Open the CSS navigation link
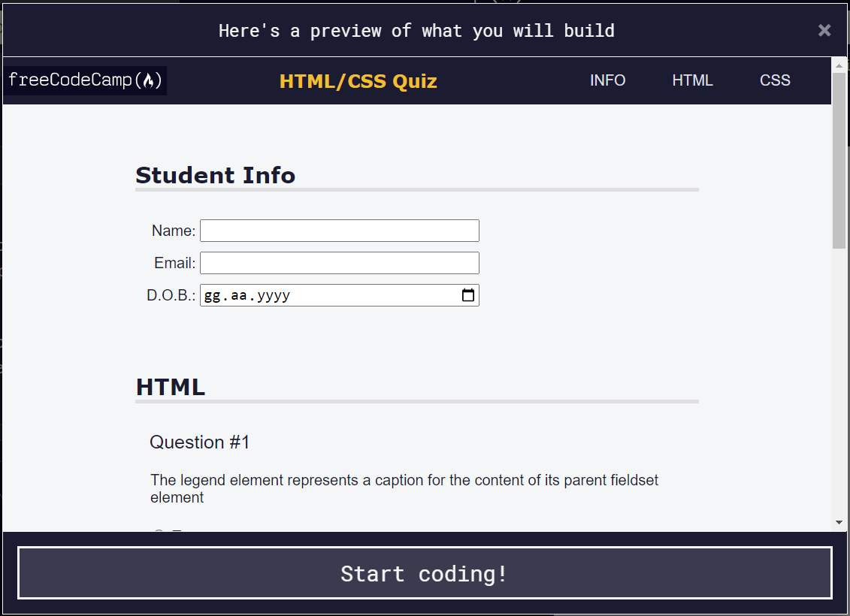The width and height of the screenshot is (850, 616). point(775,80)
